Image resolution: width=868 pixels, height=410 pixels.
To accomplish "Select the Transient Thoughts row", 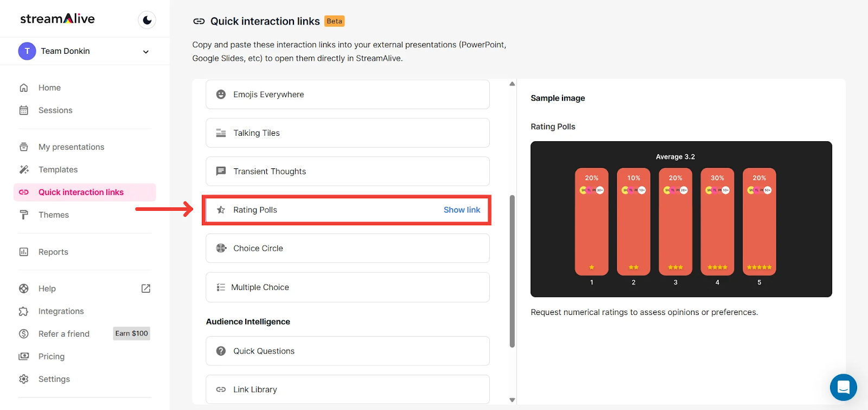I will (x=348, y=172).
